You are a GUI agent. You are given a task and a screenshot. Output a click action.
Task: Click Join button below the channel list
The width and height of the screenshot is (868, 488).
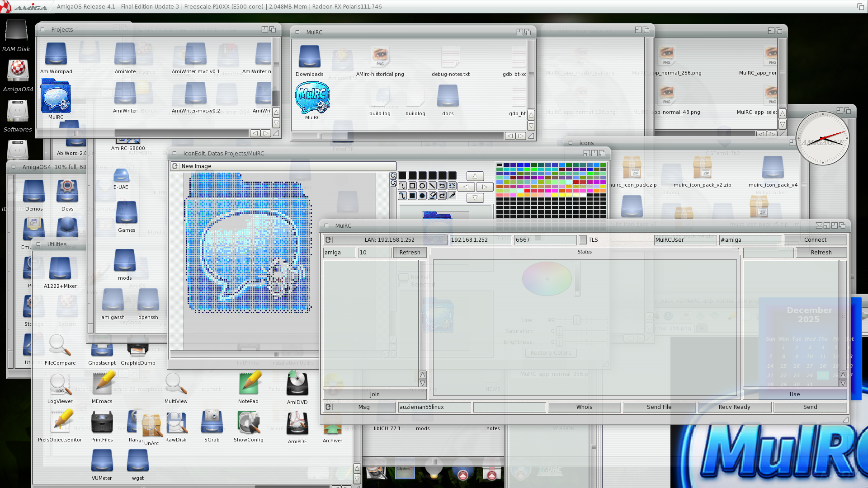tap(375, 394)
